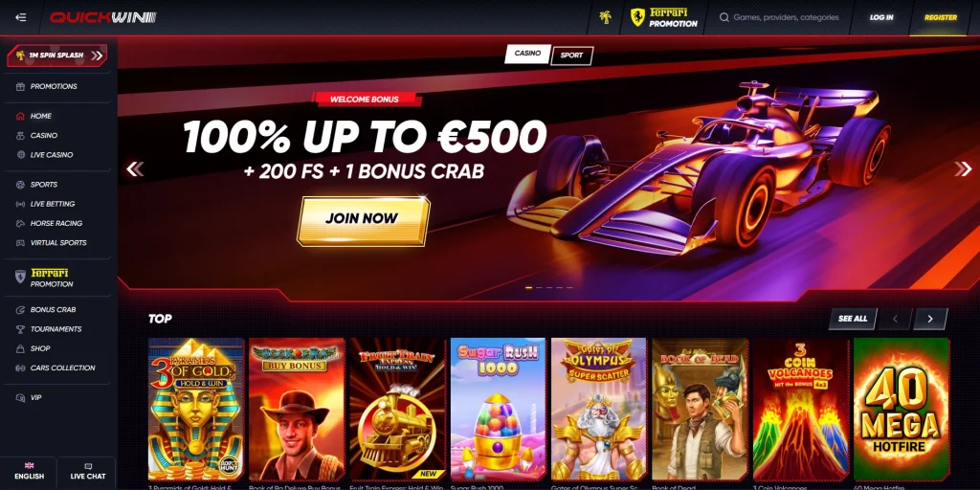The height and width of the screenshot is (490, 980).
Task: Click the Join Now button
Action: (363, 220)
